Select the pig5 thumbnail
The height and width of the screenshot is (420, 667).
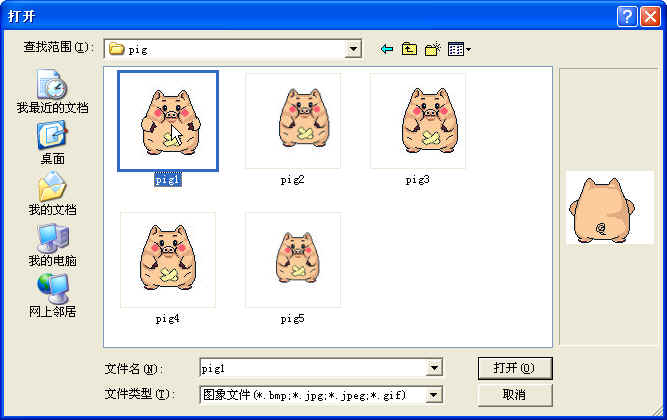293,260
